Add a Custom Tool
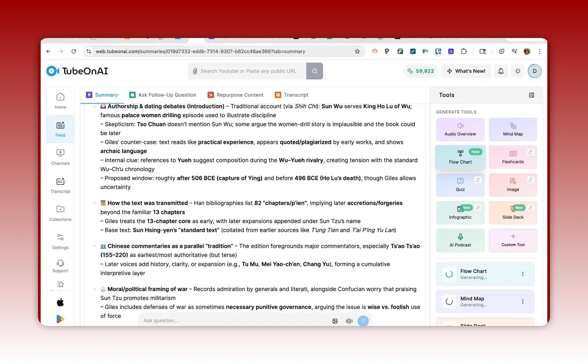This screenshot has width=588, height=364. coord(513,240)
